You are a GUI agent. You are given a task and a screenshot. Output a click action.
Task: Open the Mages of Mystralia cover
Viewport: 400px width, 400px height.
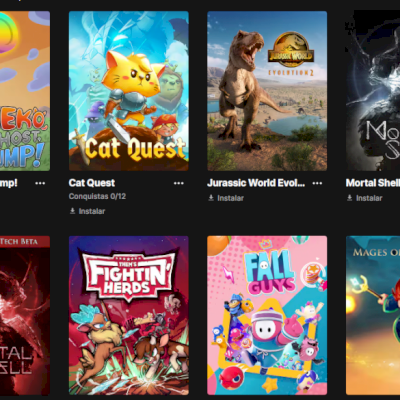(x=373, y=315)
